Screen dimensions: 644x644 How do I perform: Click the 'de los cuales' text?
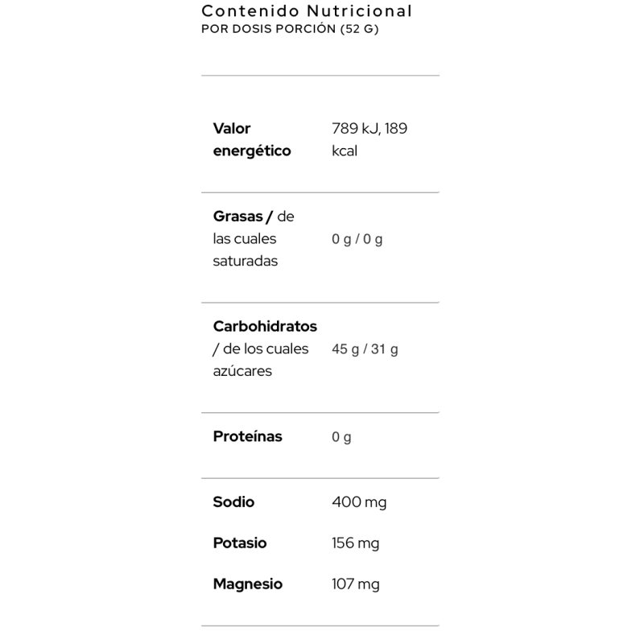[266, 349]
